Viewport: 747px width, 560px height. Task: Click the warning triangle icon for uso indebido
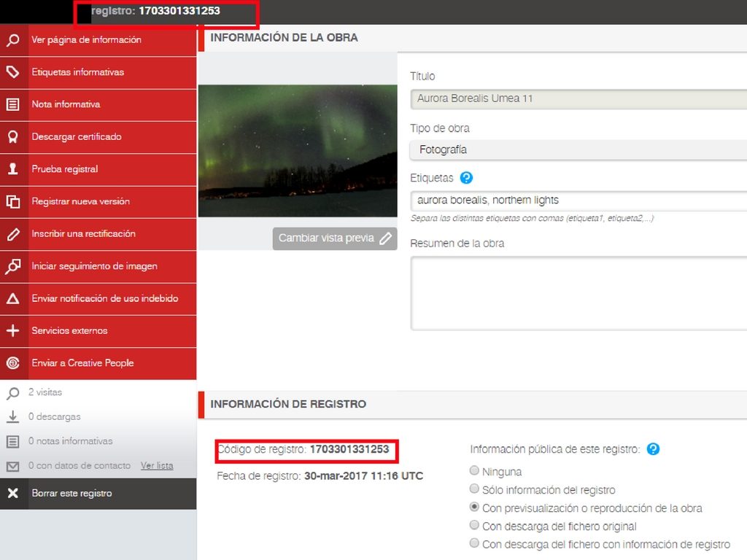12,299
